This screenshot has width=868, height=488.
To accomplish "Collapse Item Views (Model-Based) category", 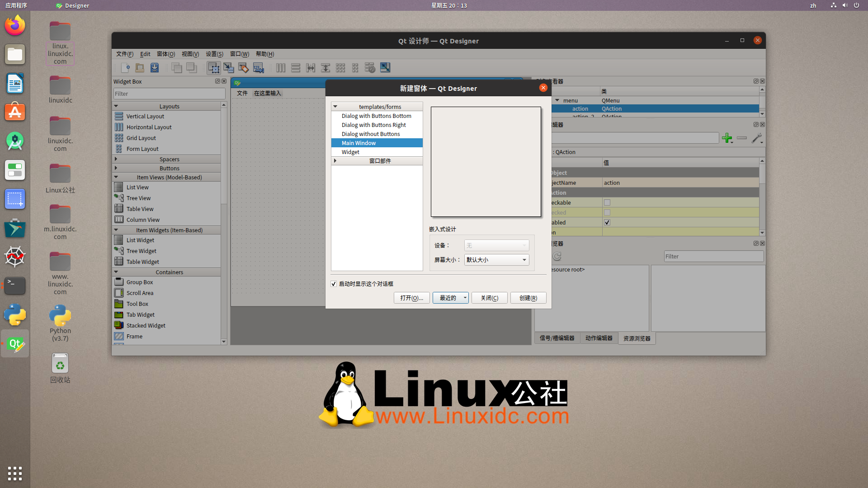I will tap(116, 177).
